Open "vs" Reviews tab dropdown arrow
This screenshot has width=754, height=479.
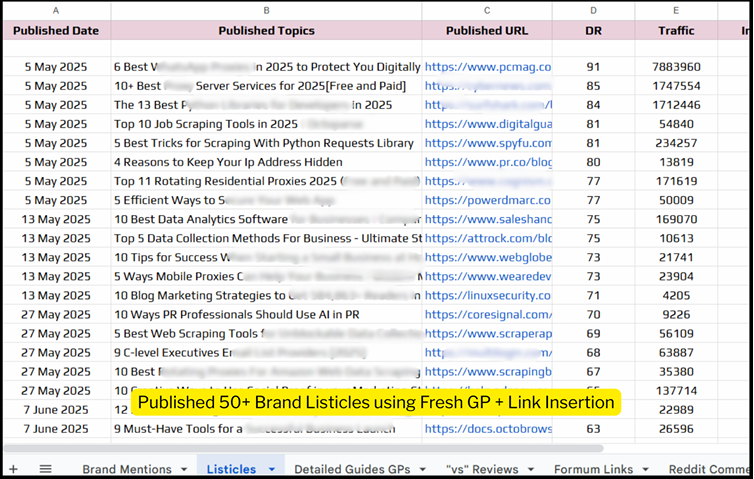(x=531, y=469)
